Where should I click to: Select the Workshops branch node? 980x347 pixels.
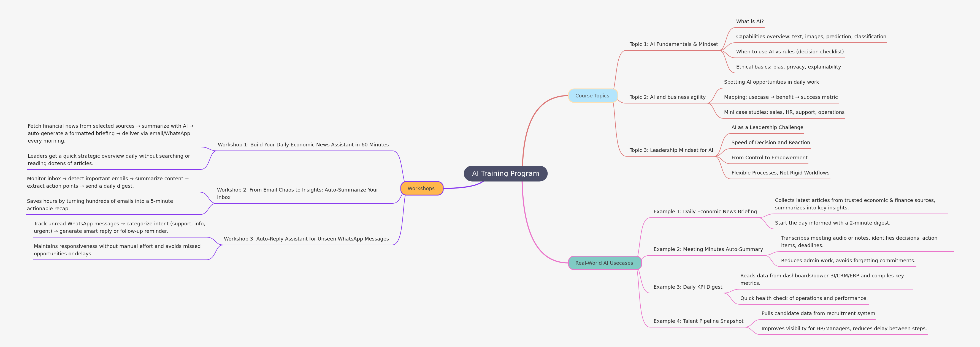(x=421, y=188)
